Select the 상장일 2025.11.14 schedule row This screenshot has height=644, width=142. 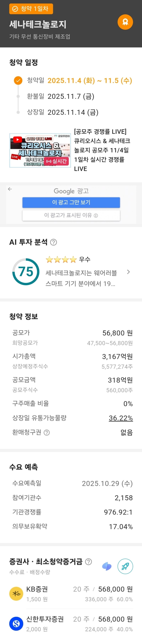pos(63,112)
